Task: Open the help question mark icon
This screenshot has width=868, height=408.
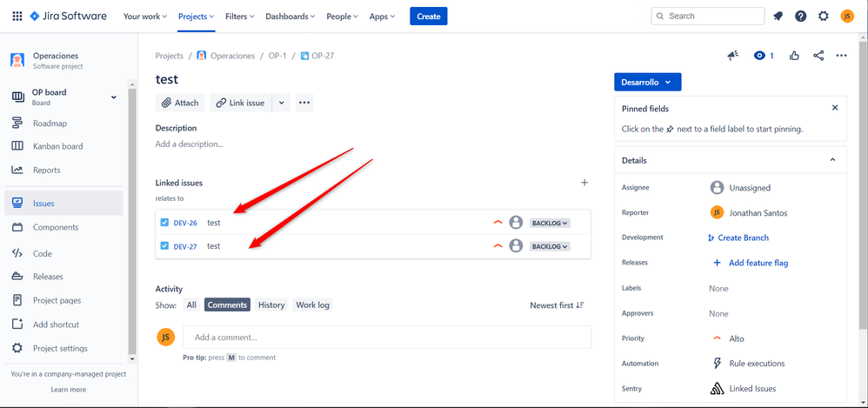Action: [x=801, y=16]
